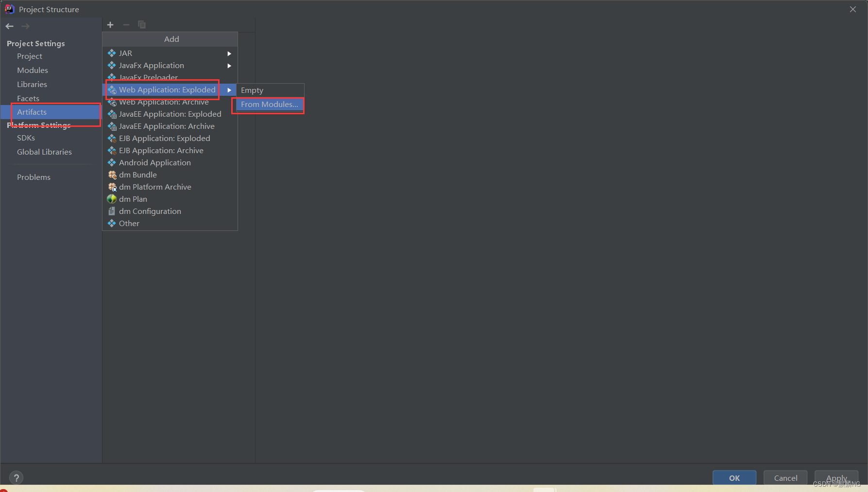
Task: Select dm Plan entry
Action: click(170, 199)
